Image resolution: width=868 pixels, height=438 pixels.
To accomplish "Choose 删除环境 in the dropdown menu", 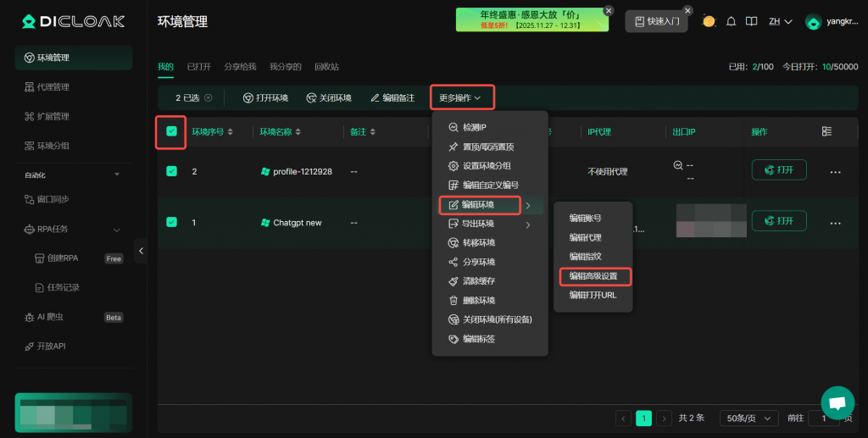I will (478, 300).
